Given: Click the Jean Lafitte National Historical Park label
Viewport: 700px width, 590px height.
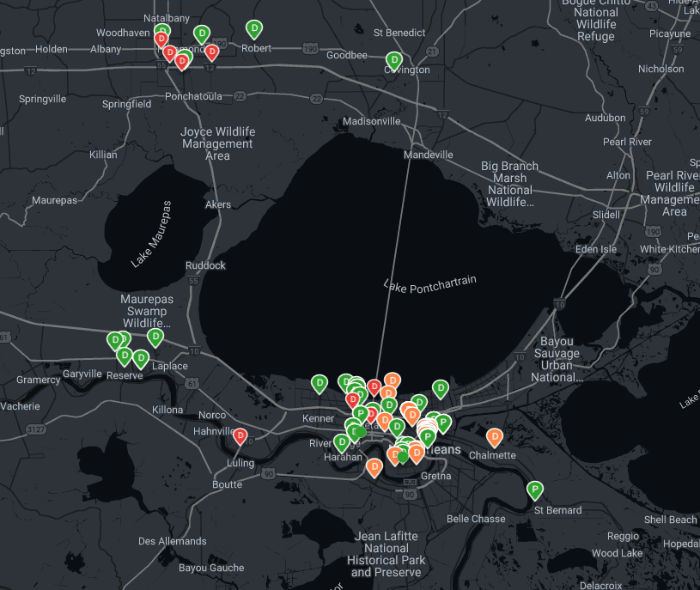Looking at the screenshot, I should click(386, 554).
